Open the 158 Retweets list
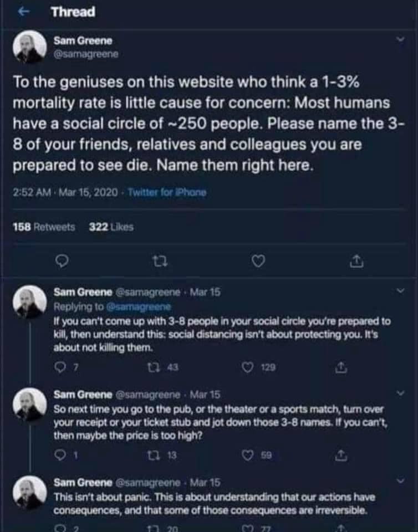Screen dimensions: 418x532 (44, 227)
